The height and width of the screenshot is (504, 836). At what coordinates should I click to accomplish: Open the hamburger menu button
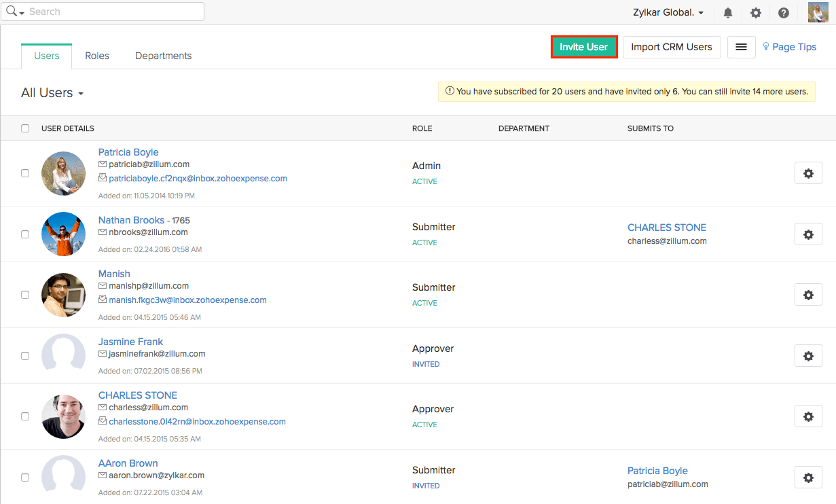click(x=742, y=47)
